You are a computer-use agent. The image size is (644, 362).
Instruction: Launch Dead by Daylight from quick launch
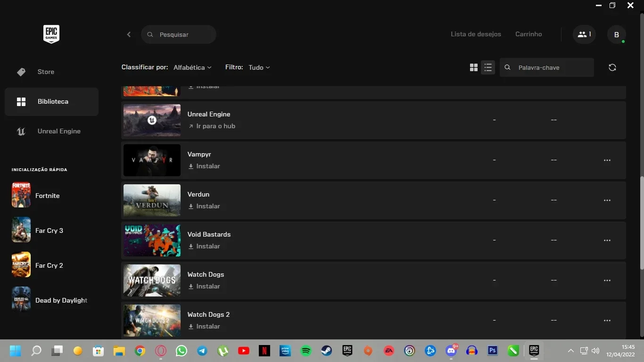pyautogui.click(x=50, y=300)
